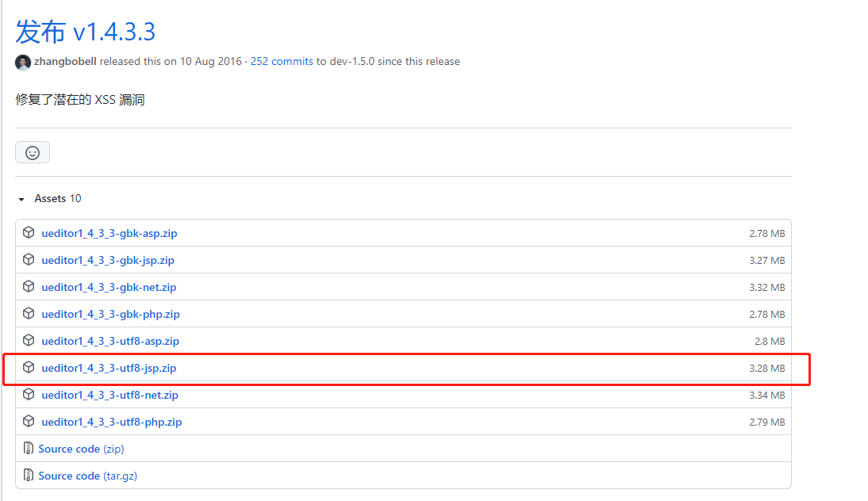Select the 3.27 MB size text
Image resolution: width=868 pixels, height=501 pixels.
(x=766, y=261)
